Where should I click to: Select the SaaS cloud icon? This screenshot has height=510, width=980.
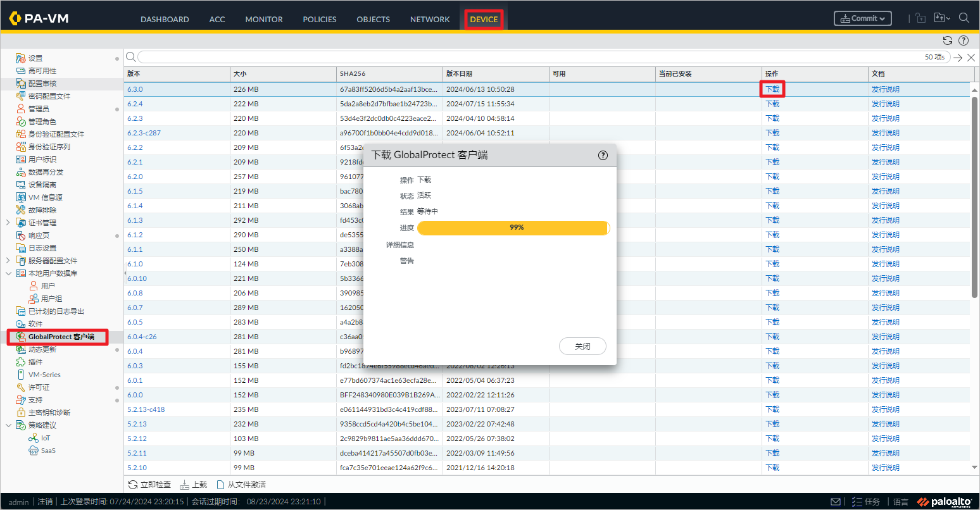coord(34,451)
